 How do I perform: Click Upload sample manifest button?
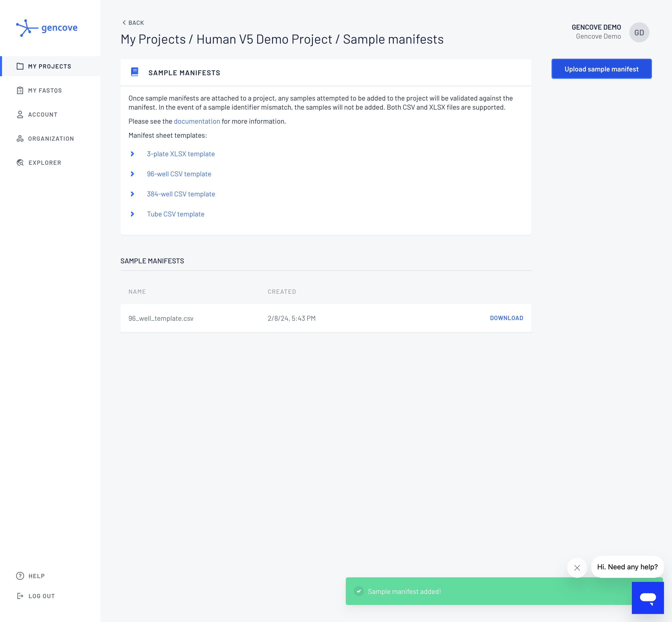(601, 69)
